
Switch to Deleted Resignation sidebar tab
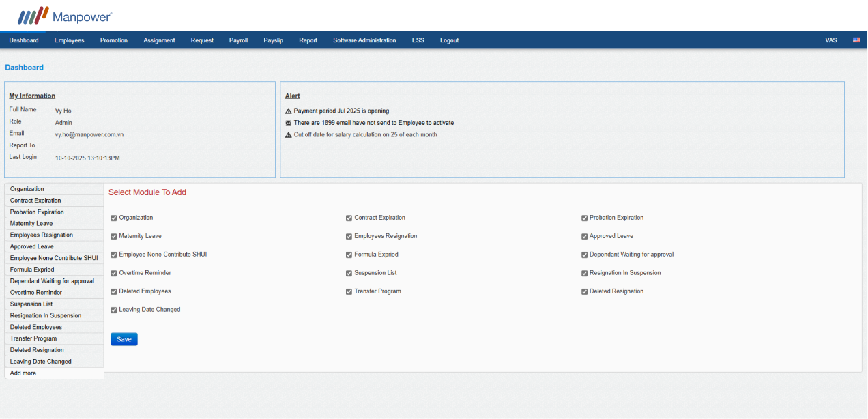[x=54, y=350]
